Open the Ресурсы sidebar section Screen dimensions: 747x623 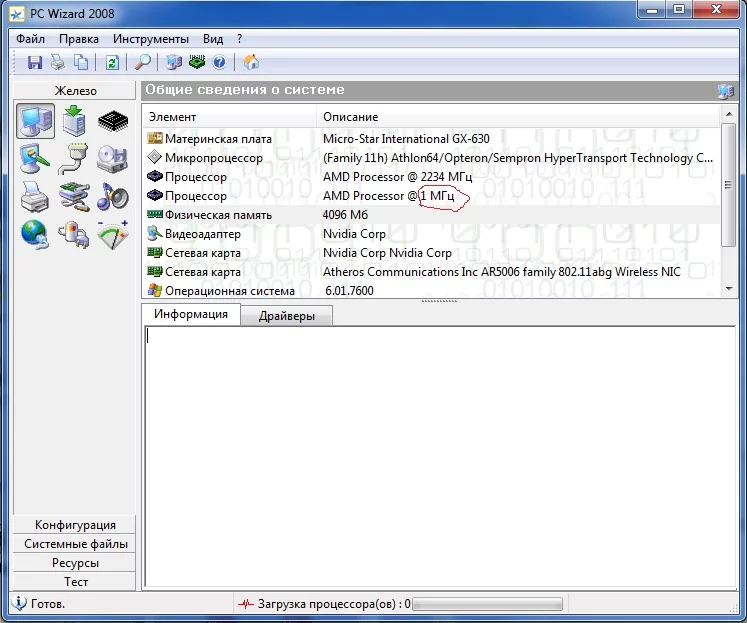75,563
